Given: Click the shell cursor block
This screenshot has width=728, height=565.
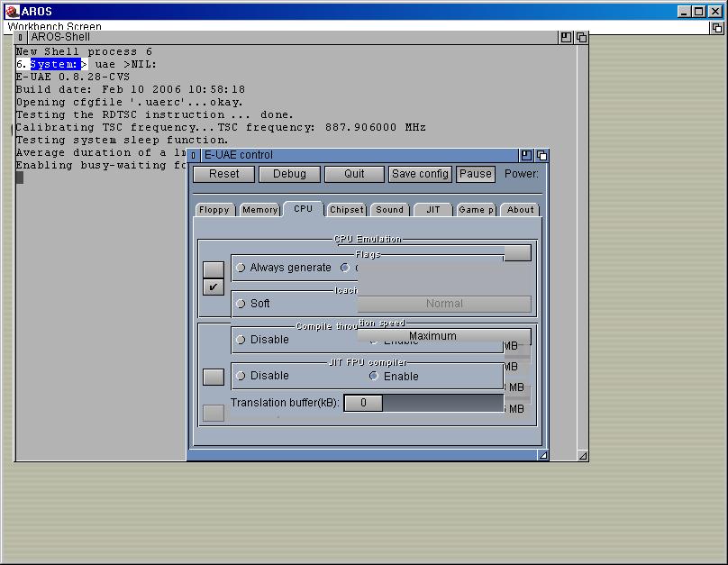Looking at the screenshot, I should click(20, 178).
